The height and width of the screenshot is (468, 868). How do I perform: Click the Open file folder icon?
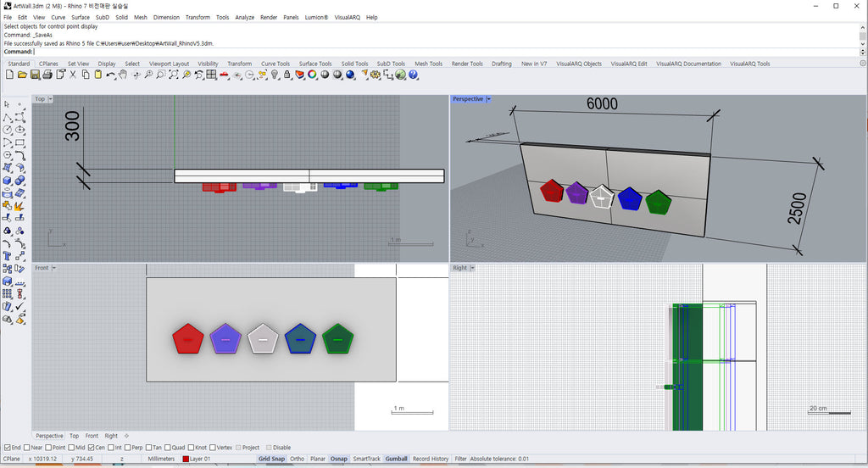(x=22, y=75)
